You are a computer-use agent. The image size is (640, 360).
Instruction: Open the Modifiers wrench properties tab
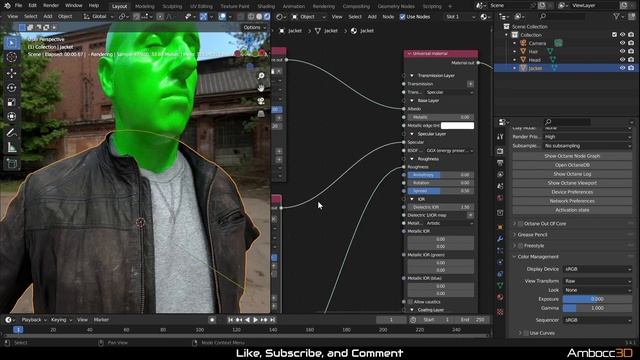pyautogui.click(x=500, y=239)
